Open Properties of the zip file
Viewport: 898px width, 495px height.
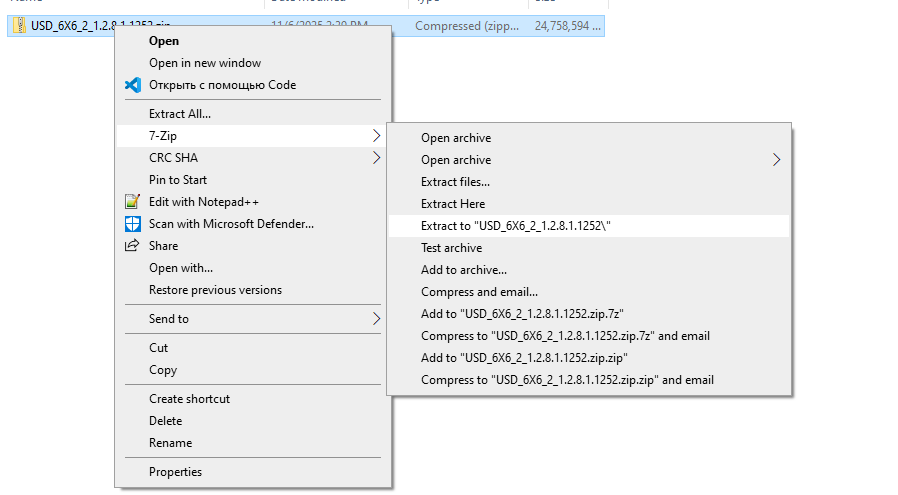(175, 472)
